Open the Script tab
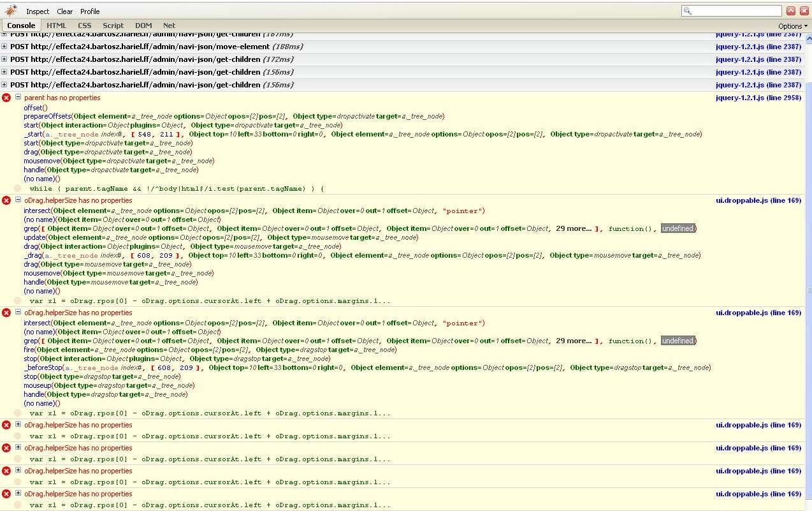812x511 pixels. tap(113, 26)
